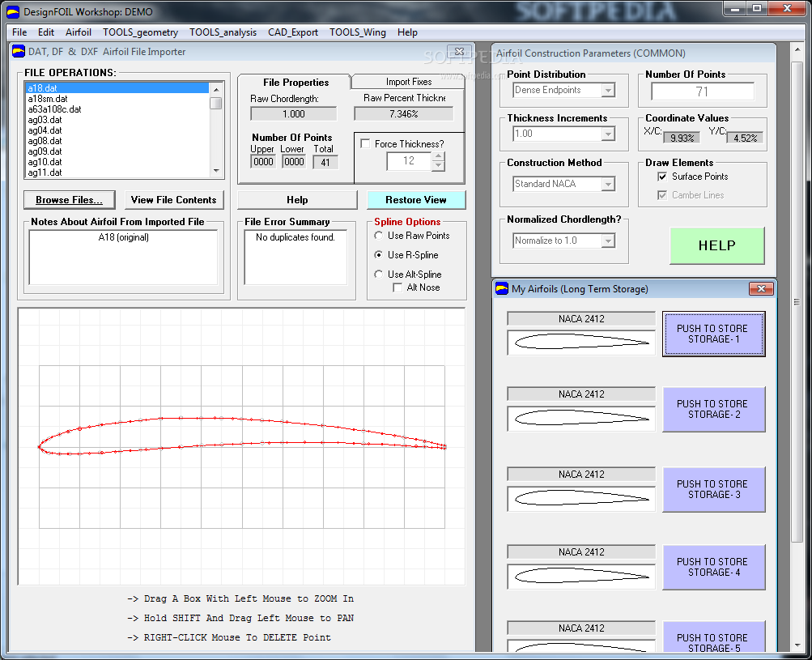
Task: Select ag09.dat in the file list
Action: tap(117, 151)
